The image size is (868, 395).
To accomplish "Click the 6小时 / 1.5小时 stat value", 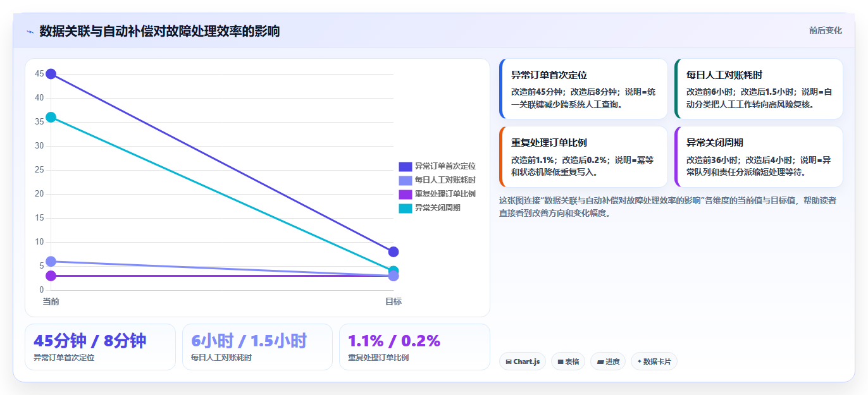I will (249, 341).
